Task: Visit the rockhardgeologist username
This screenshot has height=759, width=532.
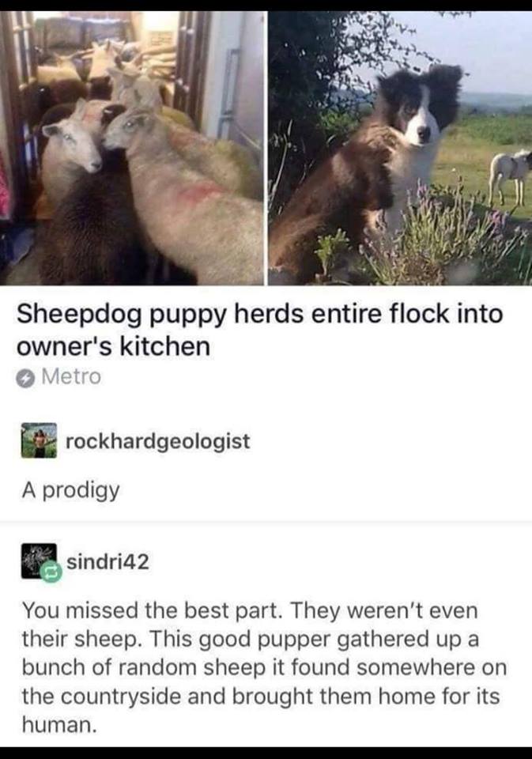Action: point(158,441)
